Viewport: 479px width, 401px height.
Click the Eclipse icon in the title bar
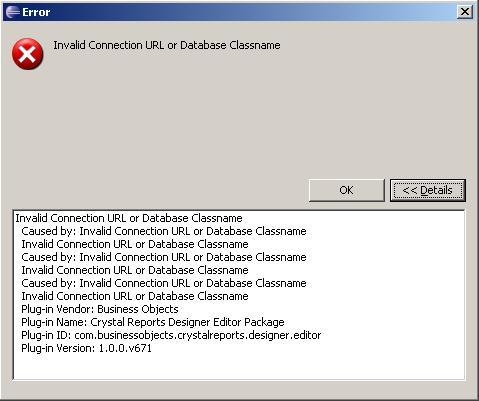[x=13, y=12]
